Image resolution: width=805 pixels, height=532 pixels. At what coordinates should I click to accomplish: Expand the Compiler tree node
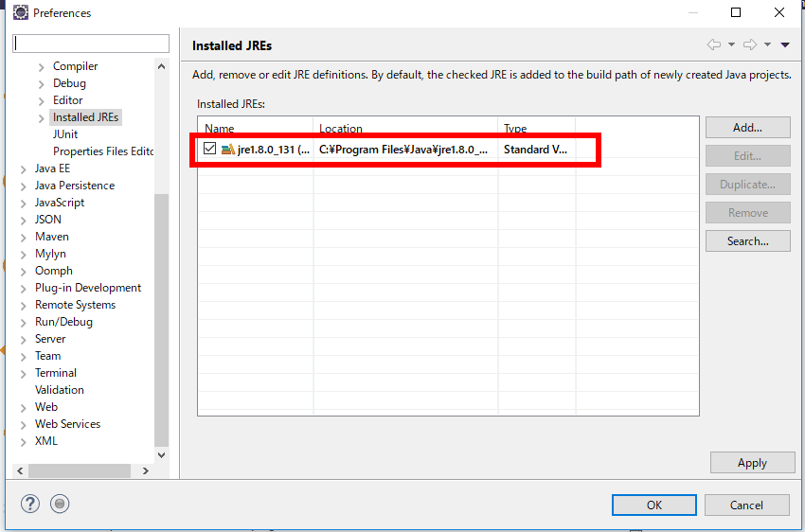[x=42, y=67]
